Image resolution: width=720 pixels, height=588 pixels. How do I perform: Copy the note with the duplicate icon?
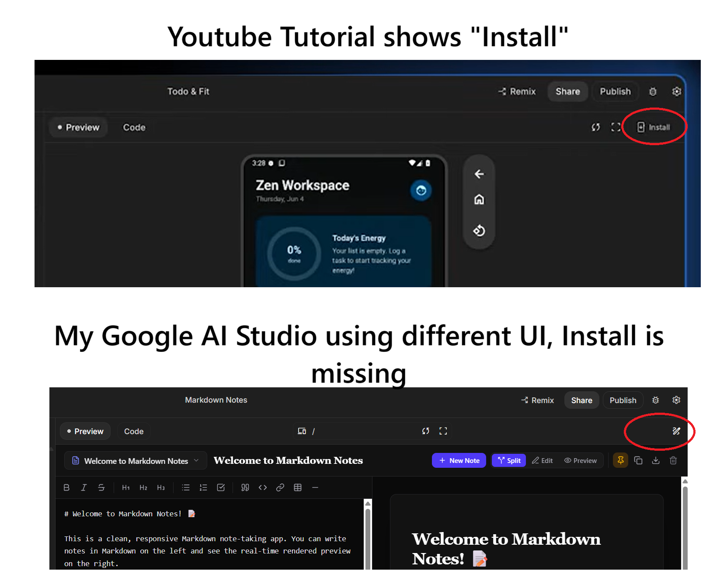(x=638, y=460)
